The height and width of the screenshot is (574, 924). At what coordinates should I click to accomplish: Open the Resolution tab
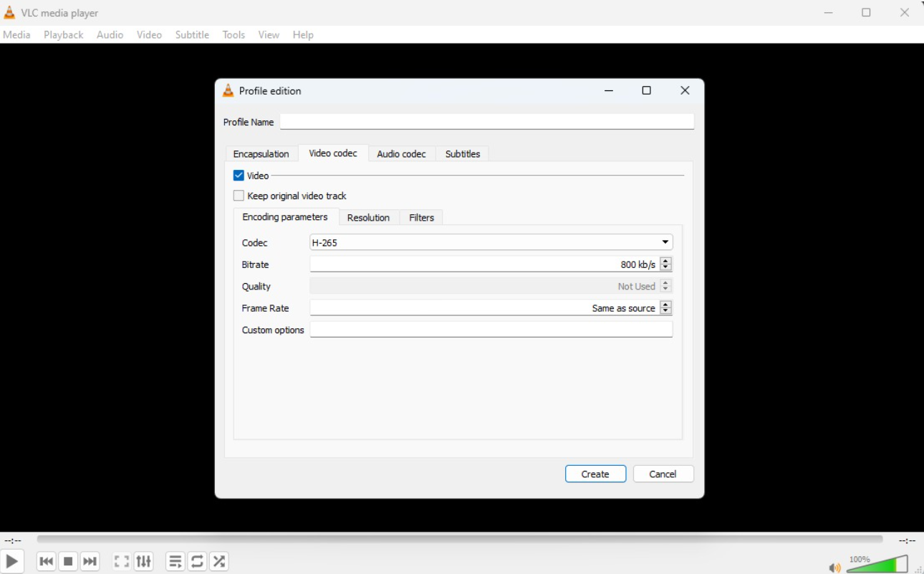368,217
